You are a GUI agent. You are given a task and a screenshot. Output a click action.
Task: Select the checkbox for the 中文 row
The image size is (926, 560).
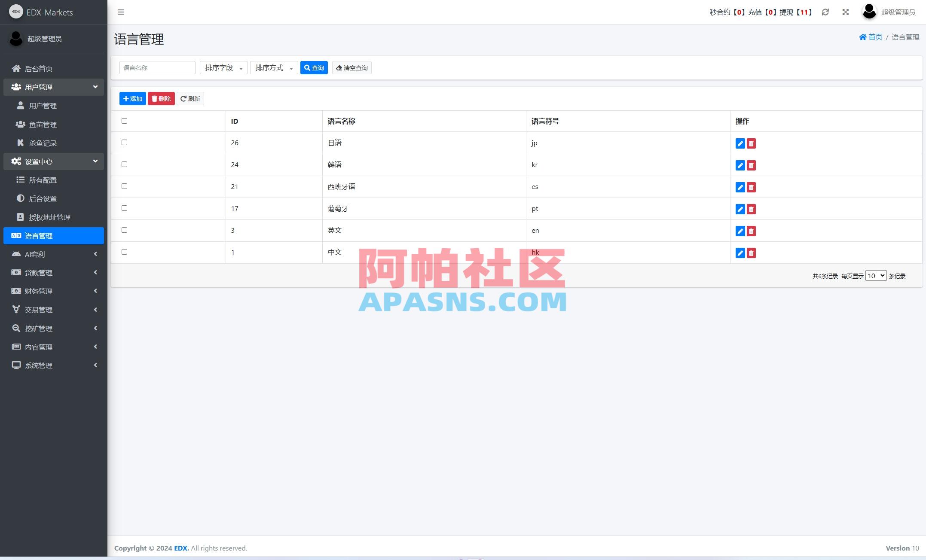pyautogui.click(x=125, y=252)
